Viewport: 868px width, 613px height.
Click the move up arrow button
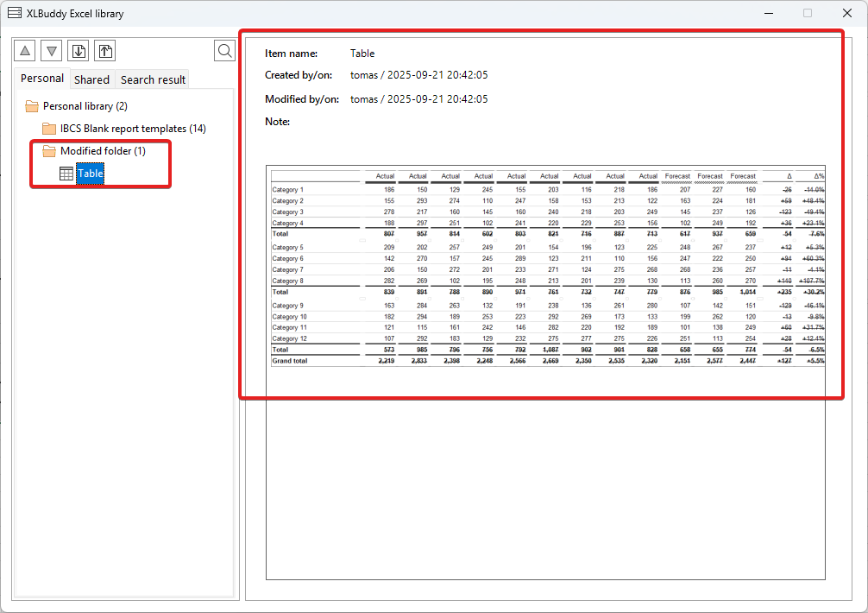pyautogui.click(x=25, y=51)
